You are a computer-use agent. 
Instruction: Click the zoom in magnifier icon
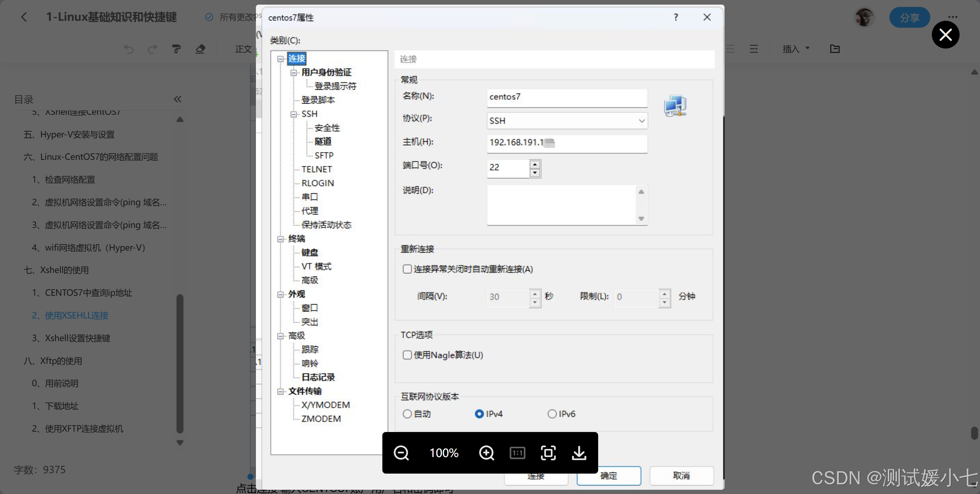[x=486, y=453]
